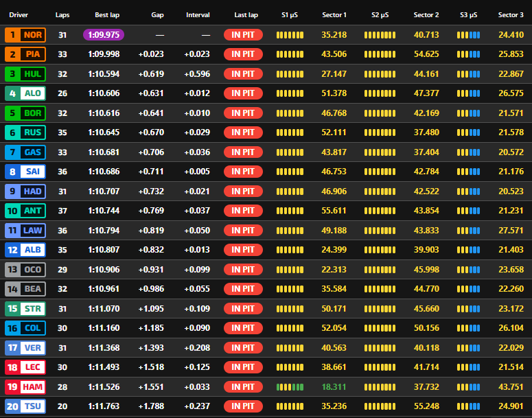Screen dimensions: 532x418
Task: Click the NOR driver badge in position 1
Action: click(25, 35)
